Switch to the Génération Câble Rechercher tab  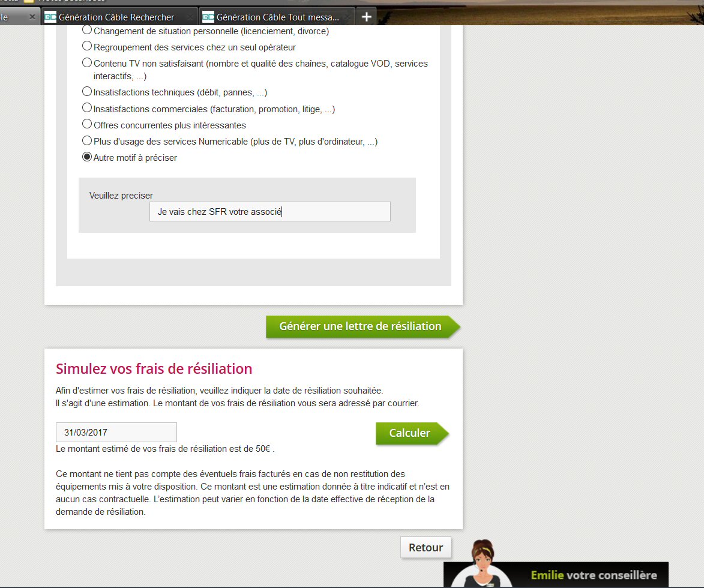click(x=116, y=17)
